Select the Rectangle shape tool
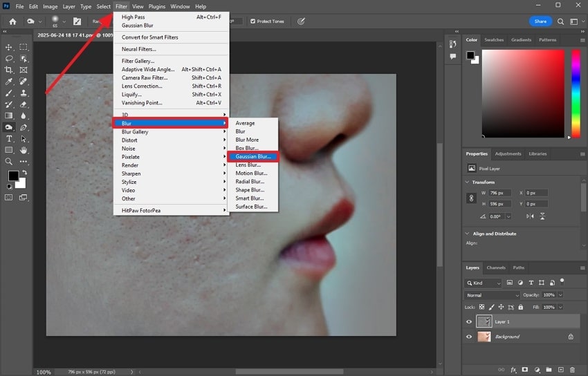Viewport: 588px width, 376px height. (8, 150)
